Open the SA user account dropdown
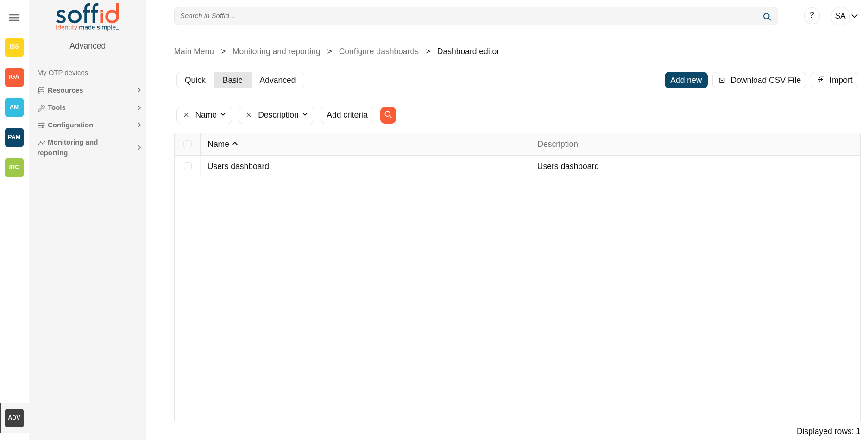This screenshot has height=440, width=868. [x=846, y=16]
